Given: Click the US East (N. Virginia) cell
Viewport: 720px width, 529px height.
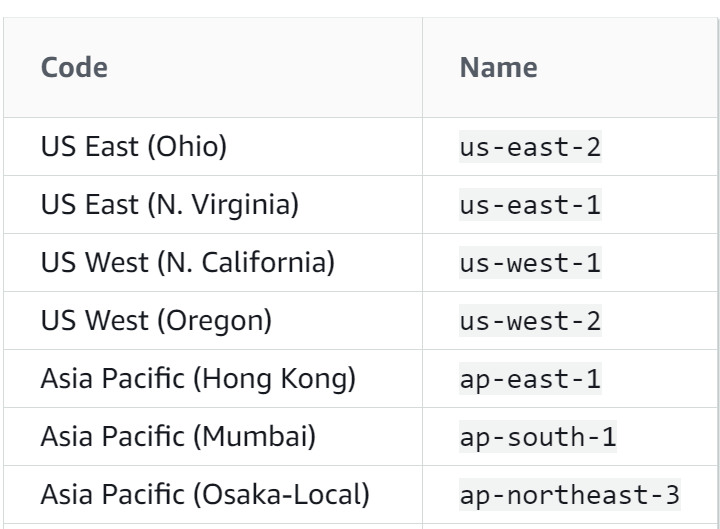Looking at the screenshot, I should pyautogui.click(x=213, y=204).
